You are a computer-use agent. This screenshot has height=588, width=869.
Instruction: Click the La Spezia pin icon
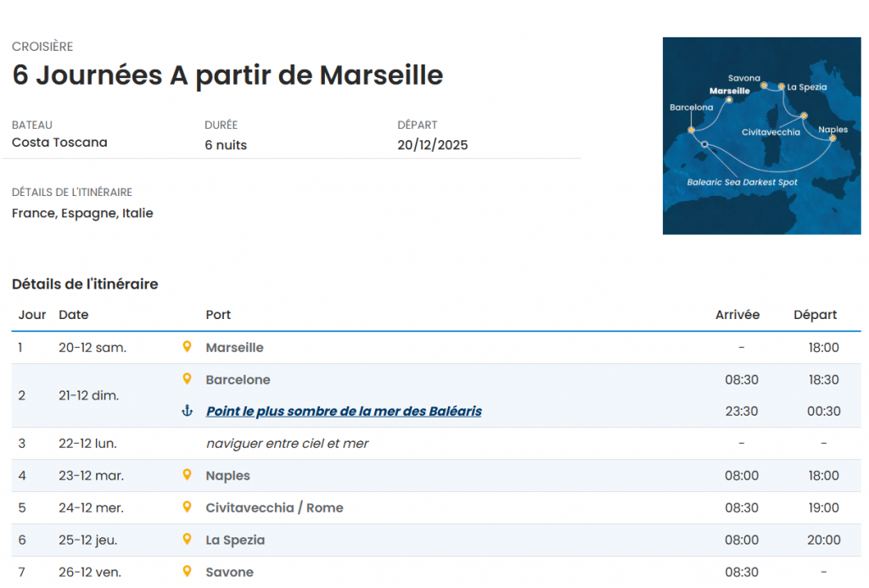pyautogui.click(x=187, y=540)
